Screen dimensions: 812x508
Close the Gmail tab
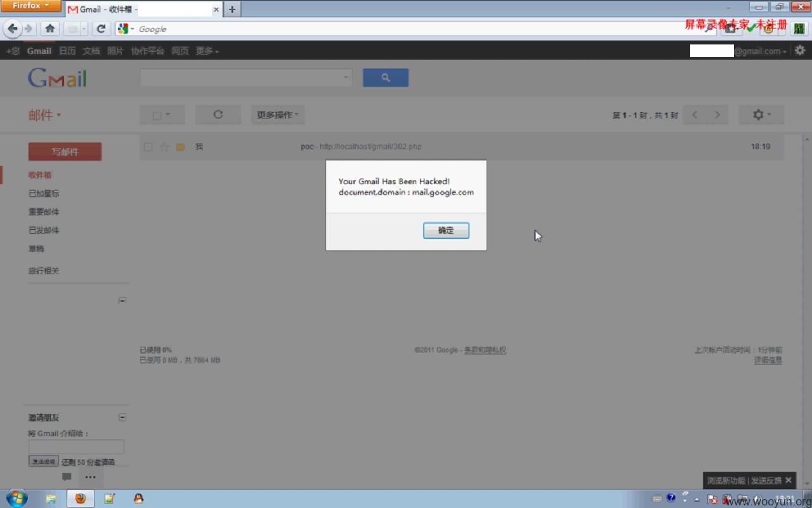(216, 10)
